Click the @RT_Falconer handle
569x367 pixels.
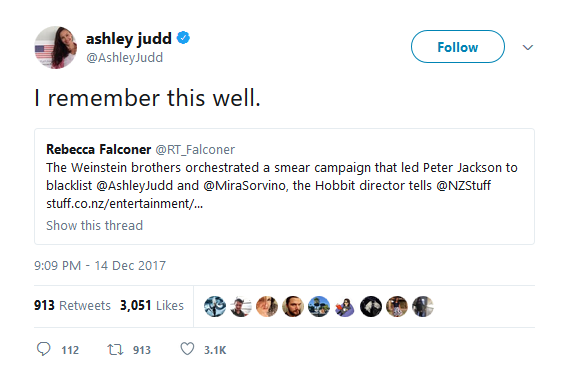click(195, 150)
